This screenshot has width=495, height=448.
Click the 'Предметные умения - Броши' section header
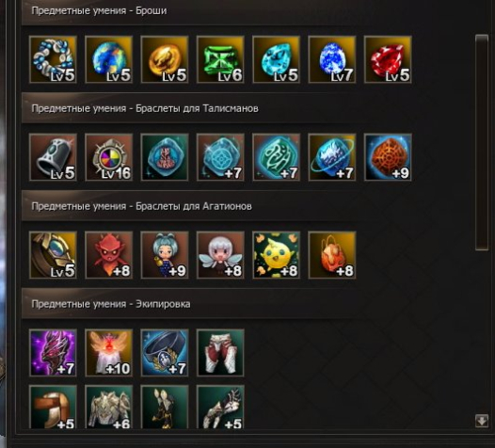click(x=99, y=10)
